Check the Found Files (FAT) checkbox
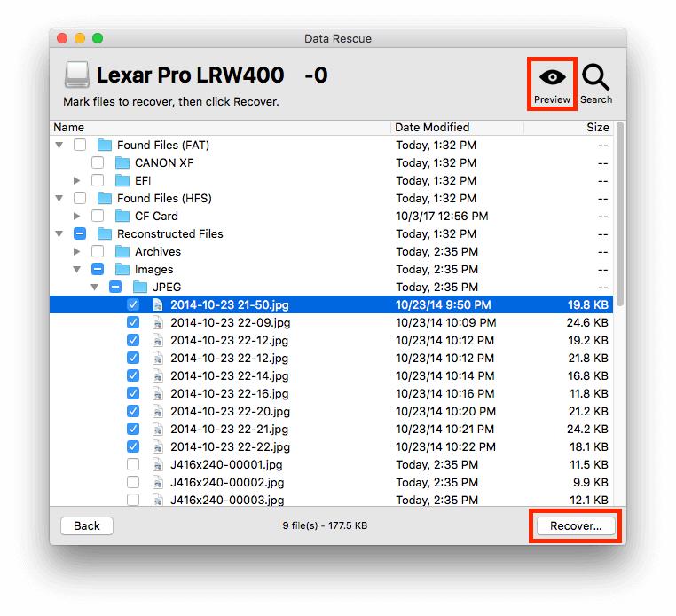This screenshot has height=616, width=676. pyautogui.click(x=80, y=145)
